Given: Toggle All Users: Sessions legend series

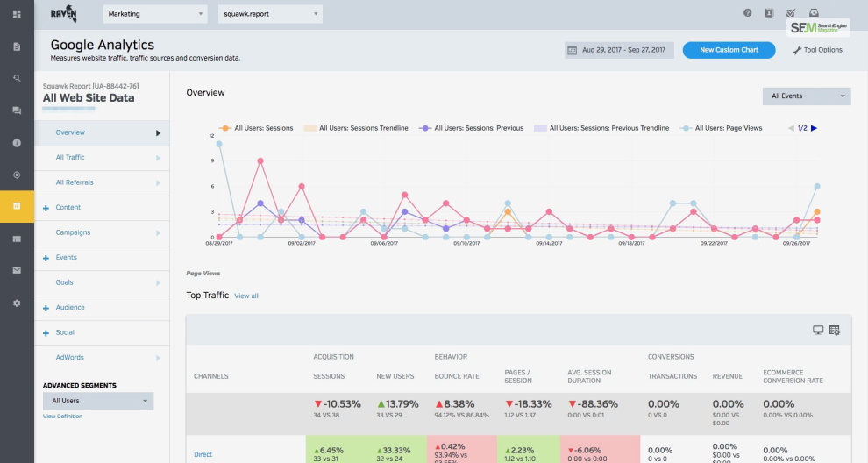Looking at the screenshot, I should coord(256,128).
